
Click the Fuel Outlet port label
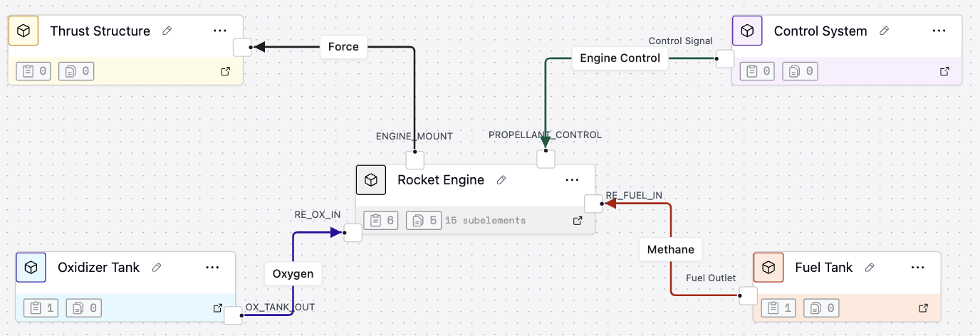711,277
